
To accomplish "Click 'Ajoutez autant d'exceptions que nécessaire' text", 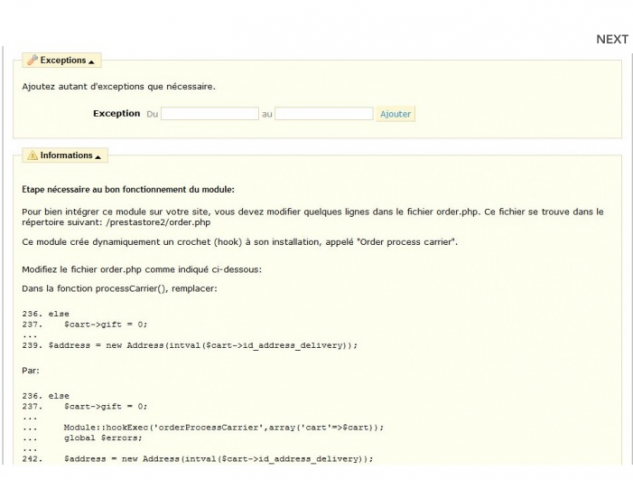I will click(x=118, y=87).
